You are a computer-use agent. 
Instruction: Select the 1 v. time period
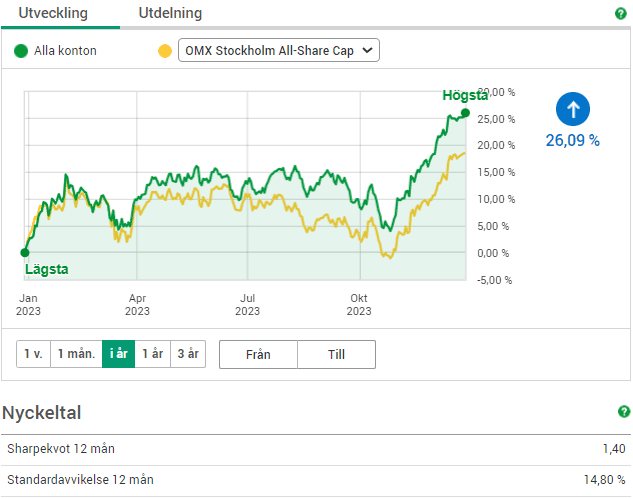[33, 354]
